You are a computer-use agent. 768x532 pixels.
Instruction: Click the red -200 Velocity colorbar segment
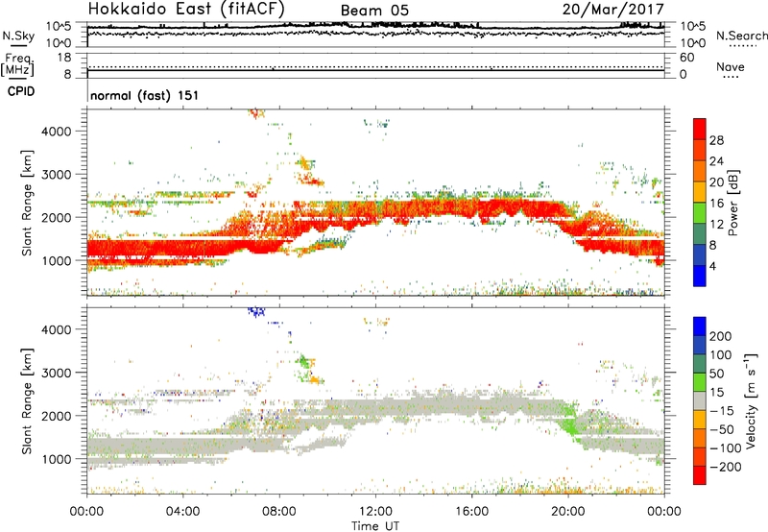coord(700,475)
